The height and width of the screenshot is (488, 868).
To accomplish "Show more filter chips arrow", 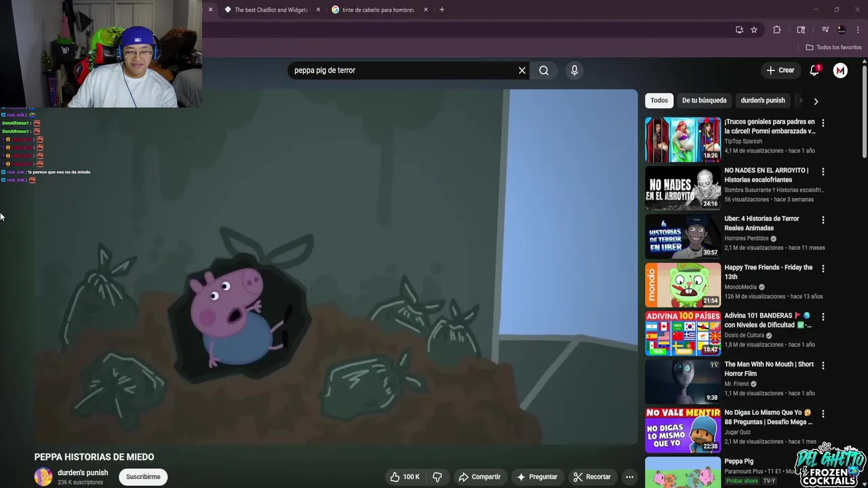I will (x=816, y=101).
